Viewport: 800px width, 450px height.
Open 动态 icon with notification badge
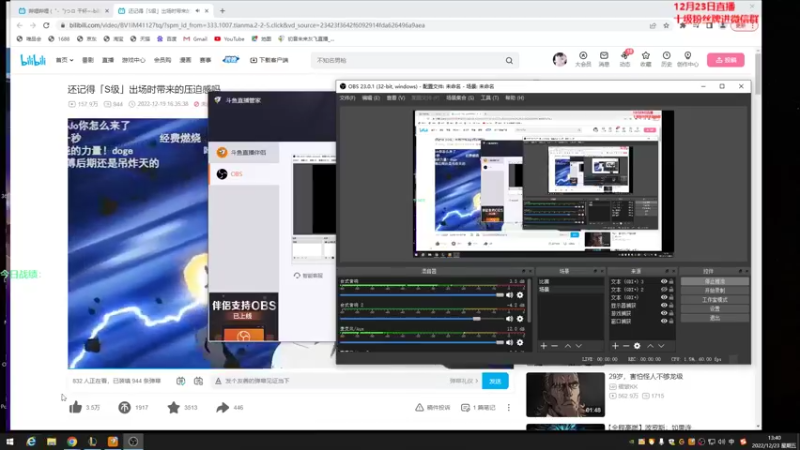pyautogui.click(x=625, y=59)
